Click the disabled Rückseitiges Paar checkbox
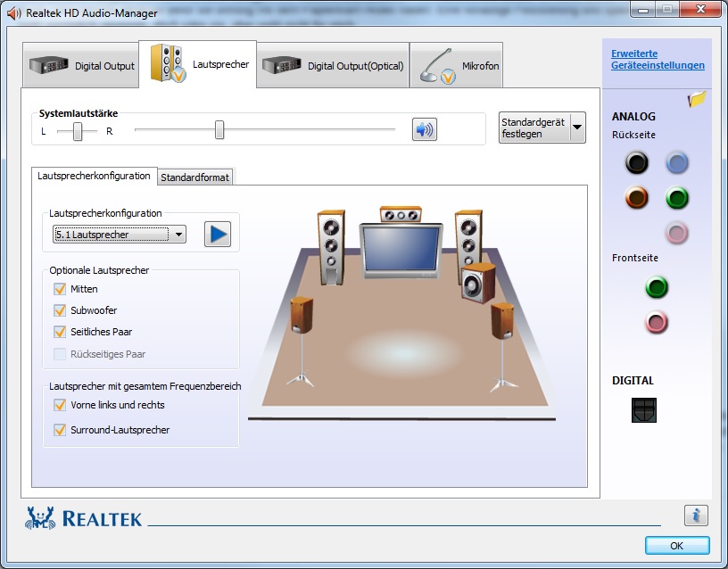This screenshot has height=569, width=728. [60, 354]
